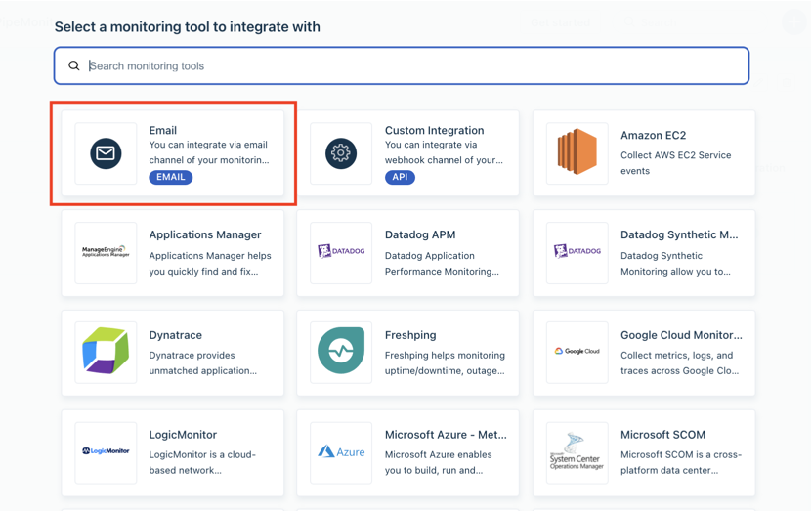Screen dimensions: 812x511
Task: Open the Google Cloud Monitor... title
Action: click(681, 335)
